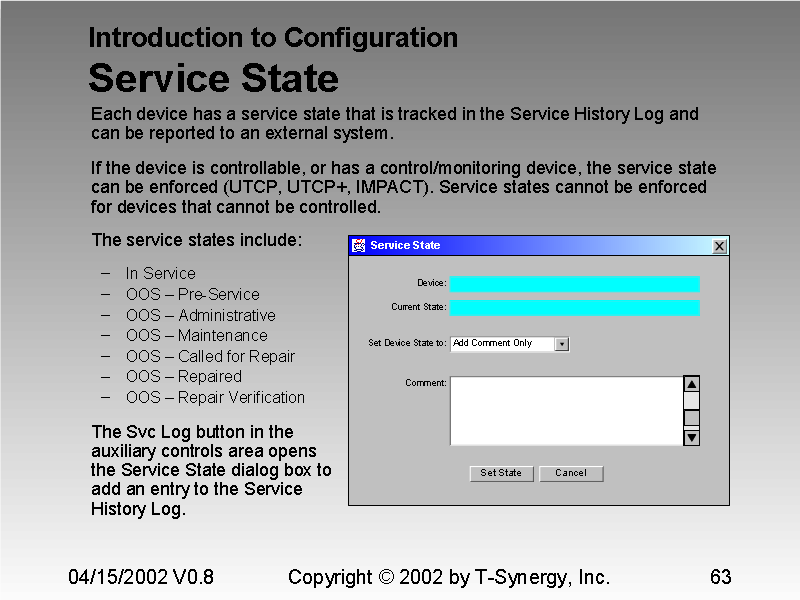This screenshot has height=600, width=800.
Task: Click the 'OOS – Pre-Service' list item
Action: [192, 295]
